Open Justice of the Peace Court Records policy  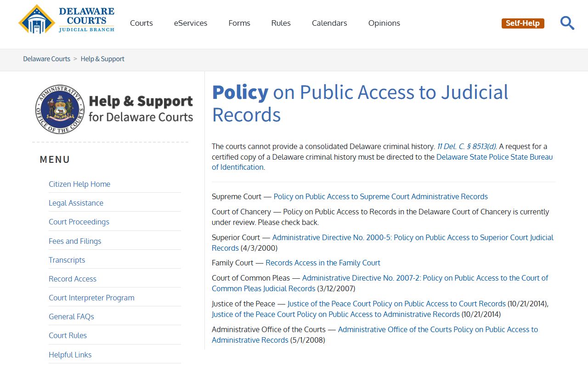396,304
